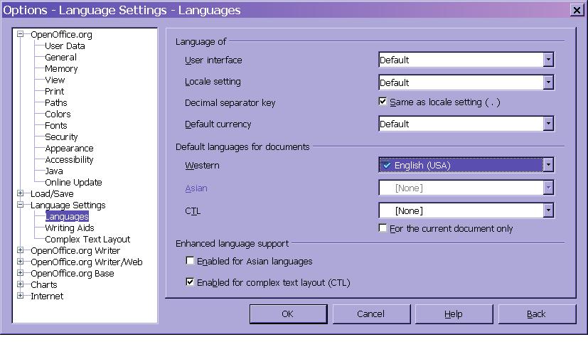This screenshot has width=588, height=364.
Task: Select Complex Text Layout tree item
Action: click(87, 240)
